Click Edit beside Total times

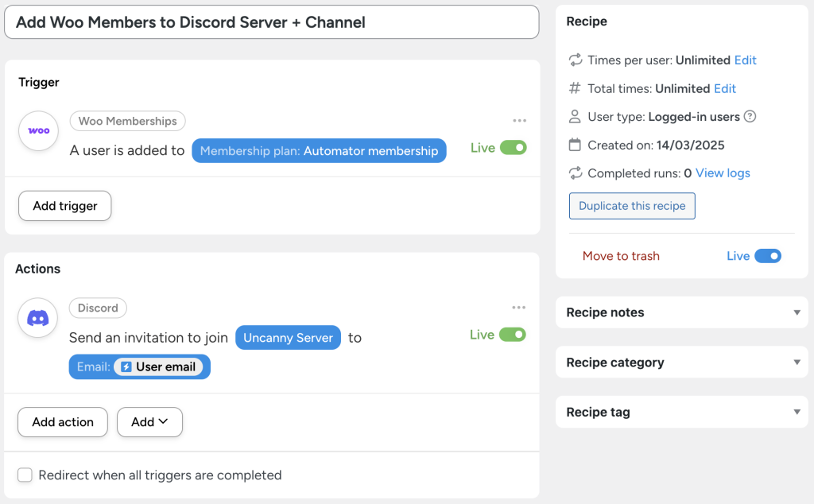725,88
